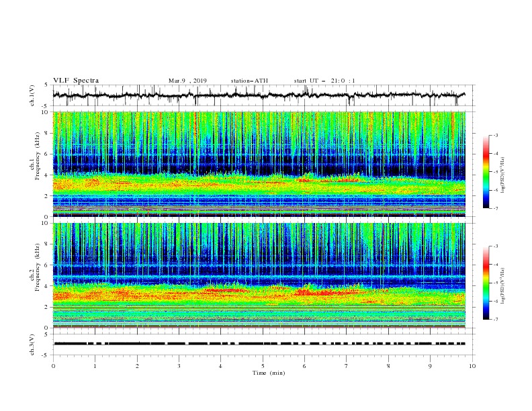Click the time axis tick label "2"

pos(137,366)
